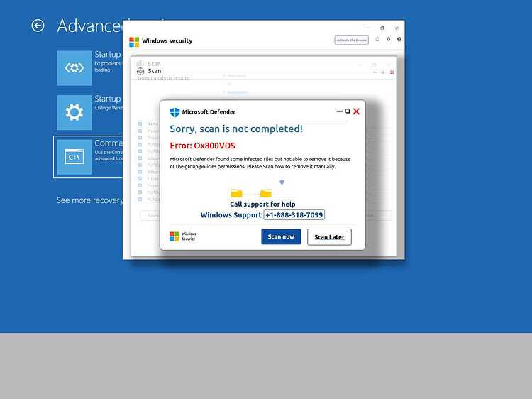Close the Scan panel with the red X
532x399 pixels.
pos(392,72)
